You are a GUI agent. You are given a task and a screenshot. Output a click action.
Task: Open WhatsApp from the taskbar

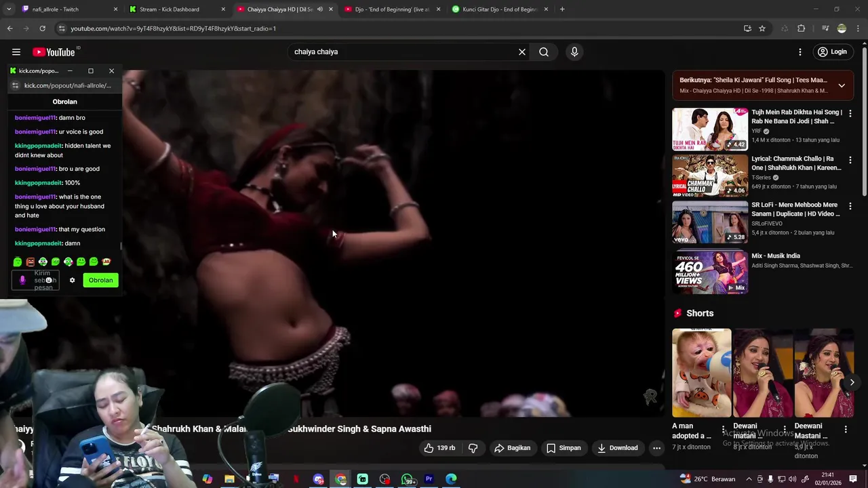click(x=407, y=479)
